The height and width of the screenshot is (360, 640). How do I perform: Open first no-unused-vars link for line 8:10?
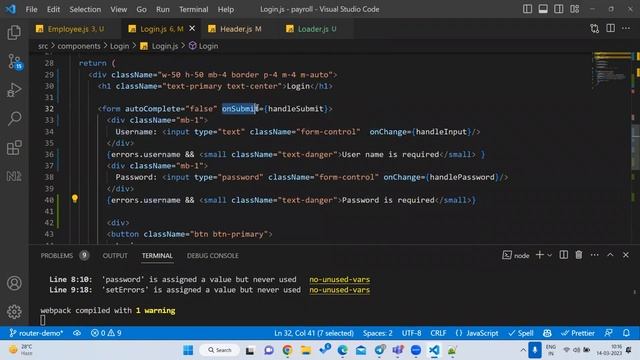click(x=340, y=280)
